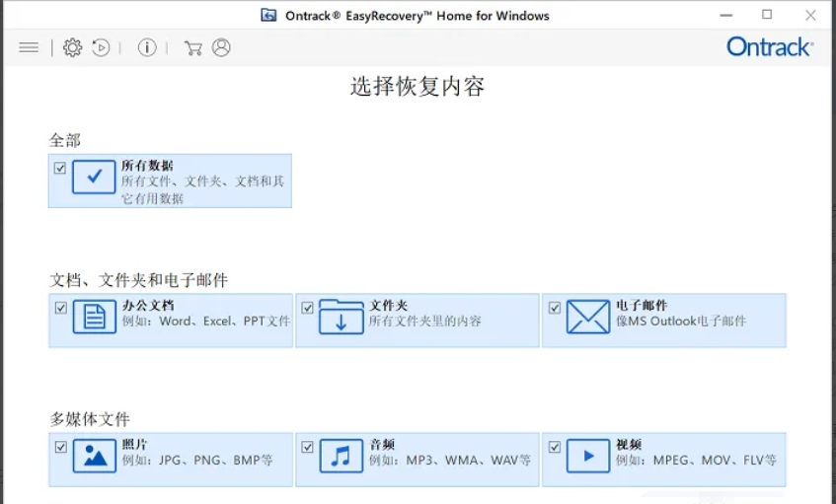This screenshot has width=836, height=504.
Task: Click the large checkmark icon for 所有数据
Action: tap(94, 177)
